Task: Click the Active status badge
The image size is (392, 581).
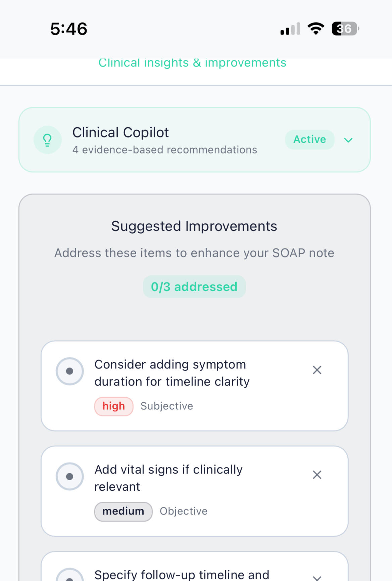Action: point(309,139)
